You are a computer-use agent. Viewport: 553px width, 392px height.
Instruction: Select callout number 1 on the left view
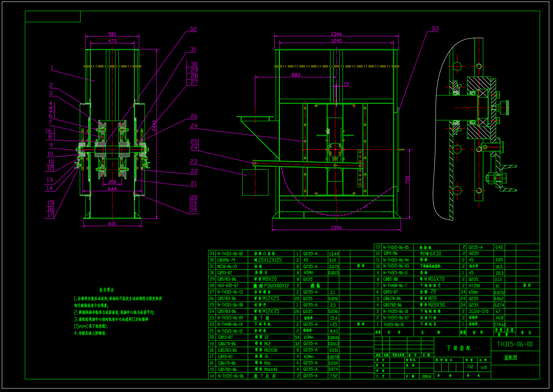(52, 68)
